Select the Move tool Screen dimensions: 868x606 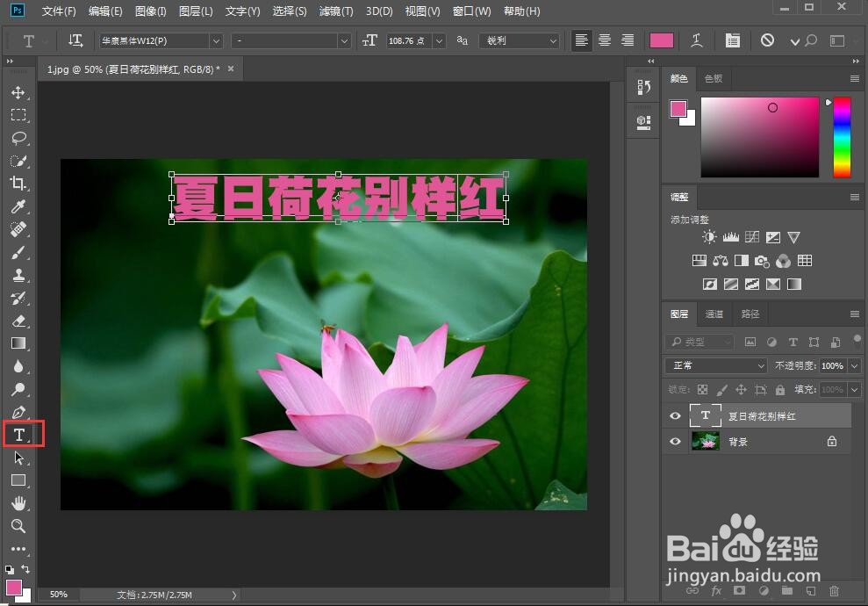pos(18,92)
